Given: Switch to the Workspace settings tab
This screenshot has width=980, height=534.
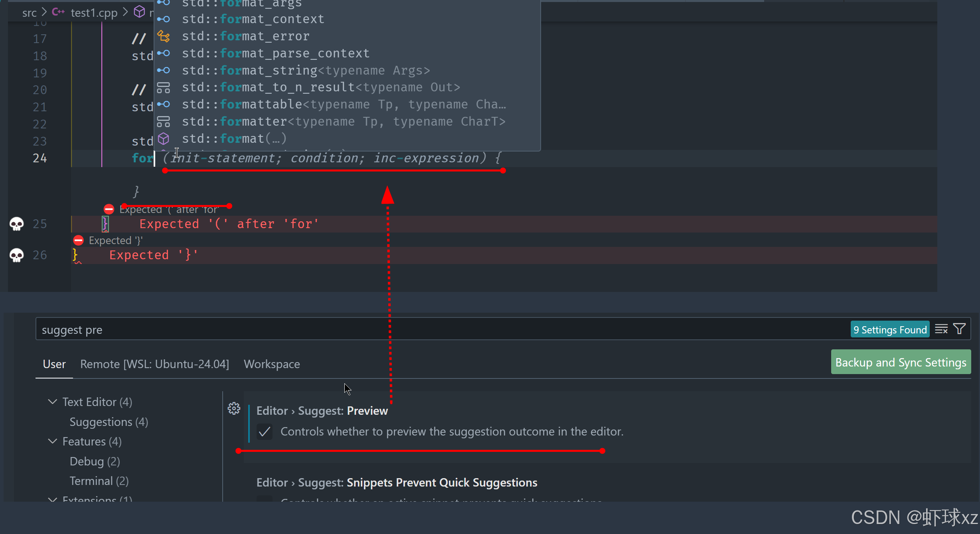Looking at the screenshot, I should click(272, 364).
